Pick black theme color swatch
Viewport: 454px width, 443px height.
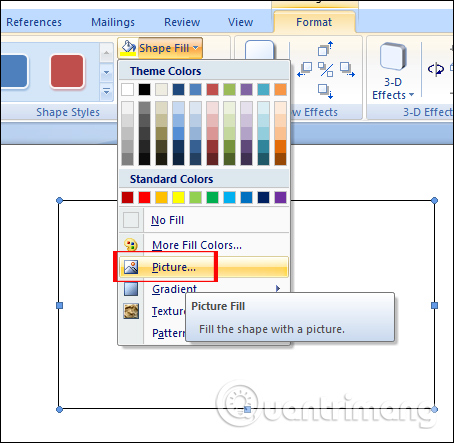(144, 89)
